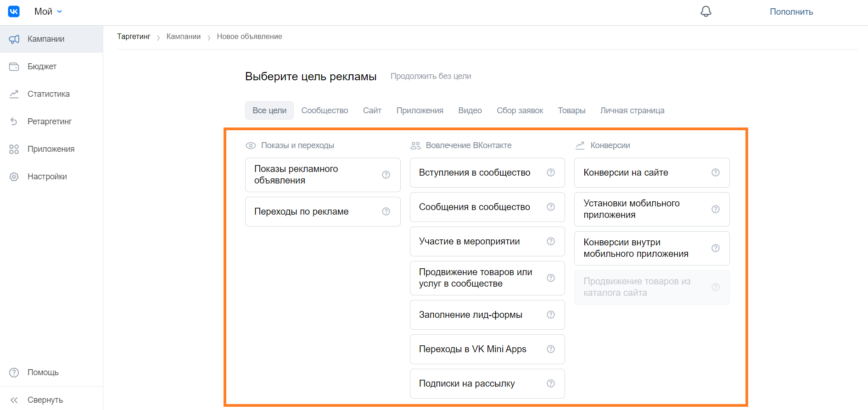Click the Budget wallet icon
868x410 pixels.
[14, 66]
